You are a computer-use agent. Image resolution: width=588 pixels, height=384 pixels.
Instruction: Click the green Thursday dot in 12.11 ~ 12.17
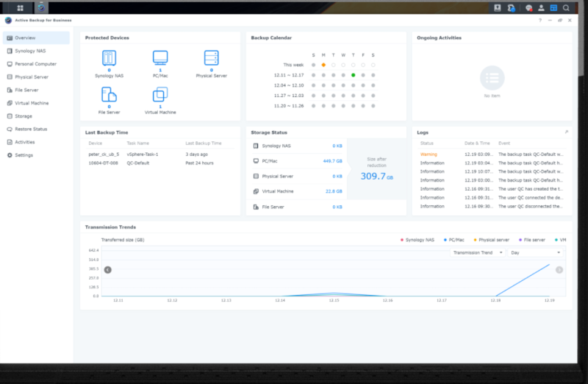pyautogui.click(x=354, y=75)
